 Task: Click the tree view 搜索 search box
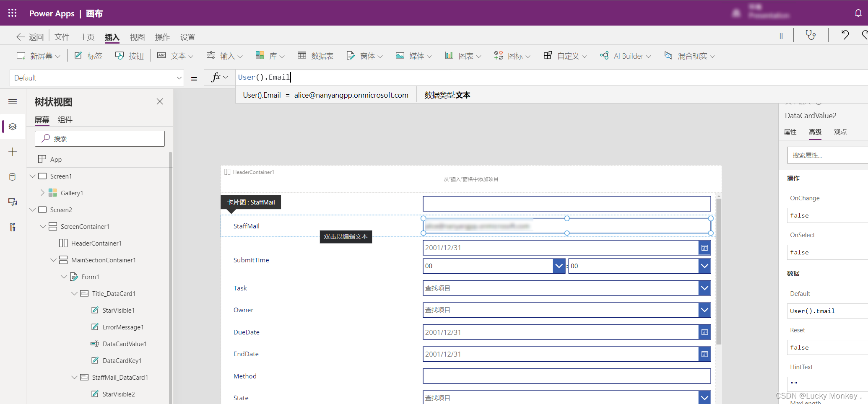pyautogui.click(x=100, y=139)
